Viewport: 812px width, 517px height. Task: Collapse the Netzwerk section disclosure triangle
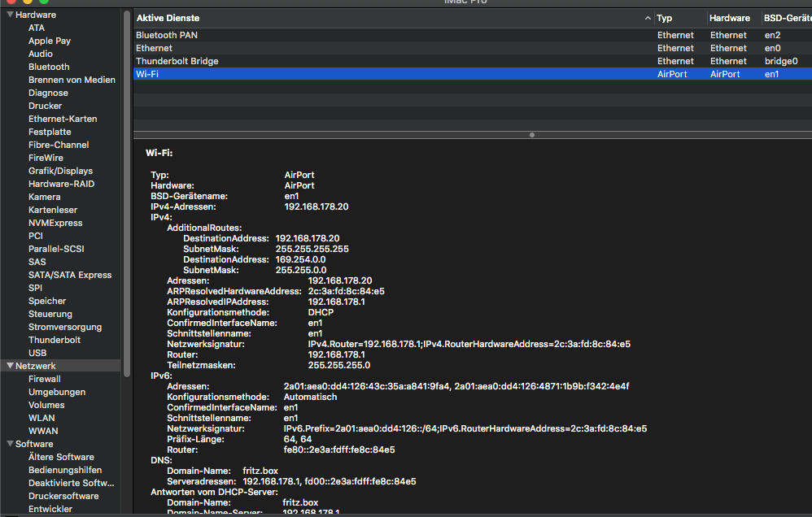coord(10,366)
